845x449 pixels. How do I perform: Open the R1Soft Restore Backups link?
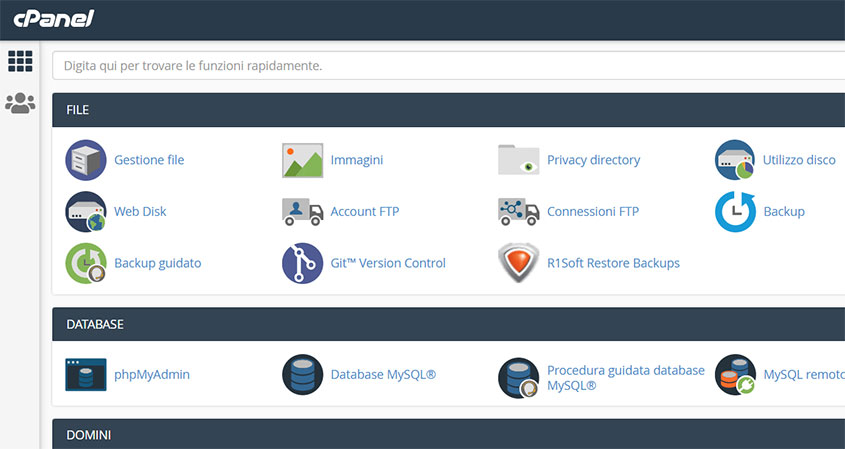(x=613, y=264)
